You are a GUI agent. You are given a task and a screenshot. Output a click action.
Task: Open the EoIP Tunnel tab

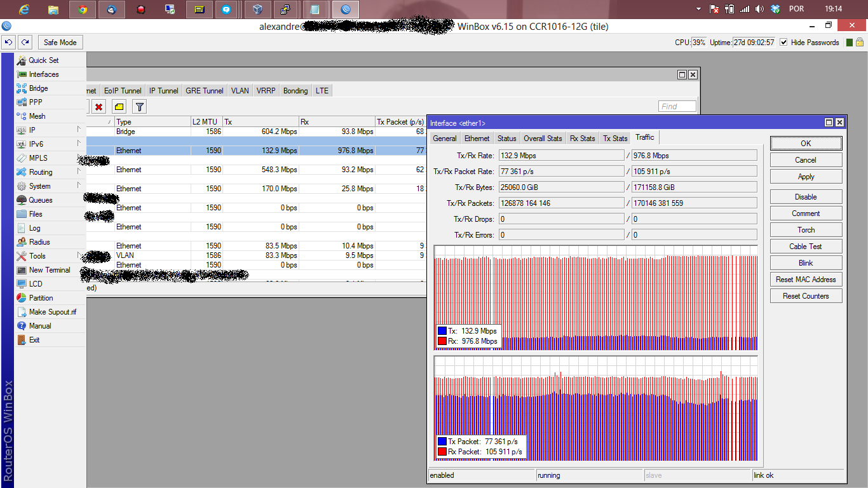click(x=123, y=91)
